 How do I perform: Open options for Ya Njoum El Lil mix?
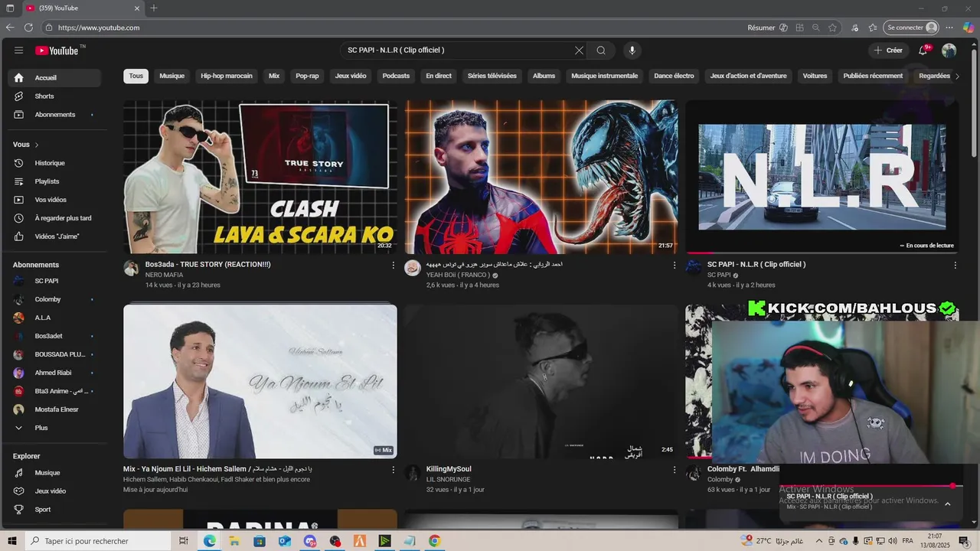pyautogui.click(x=394, y=470)
